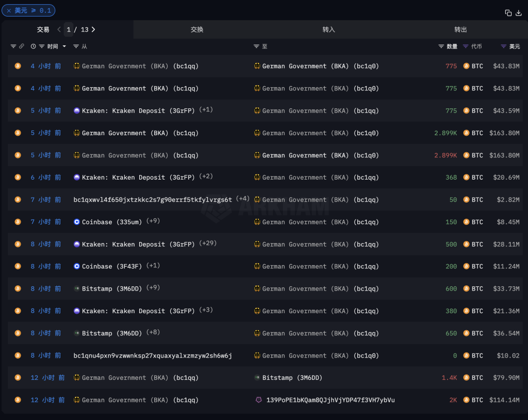Filter by 数量 column
This screenshot has height=420, width=528.
(441, 46)
